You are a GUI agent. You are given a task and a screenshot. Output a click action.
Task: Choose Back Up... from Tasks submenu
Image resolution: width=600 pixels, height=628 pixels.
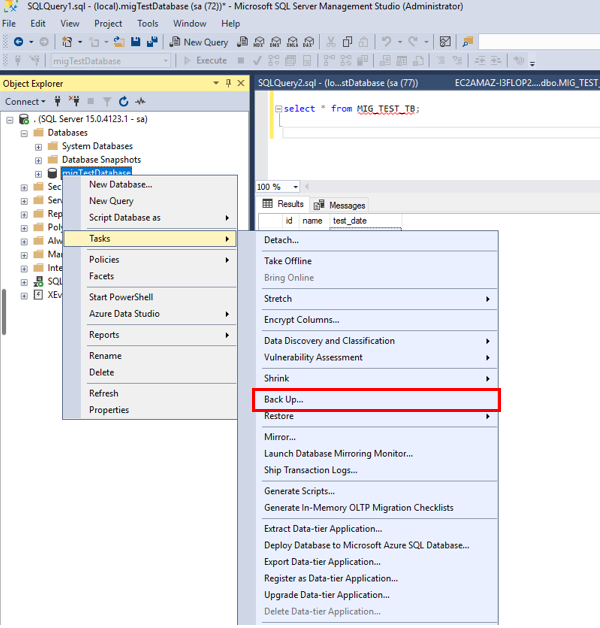coord(377,399)
